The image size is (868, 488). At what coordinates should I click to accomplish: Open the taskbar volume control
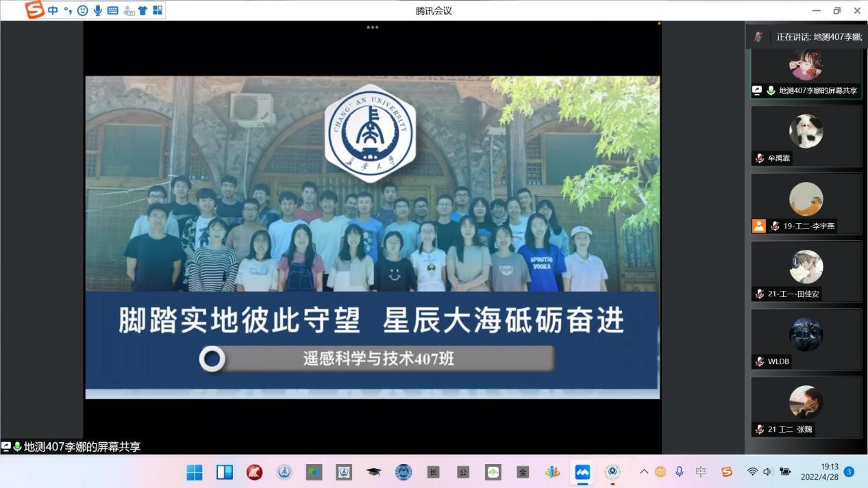(x=768, y=472)
